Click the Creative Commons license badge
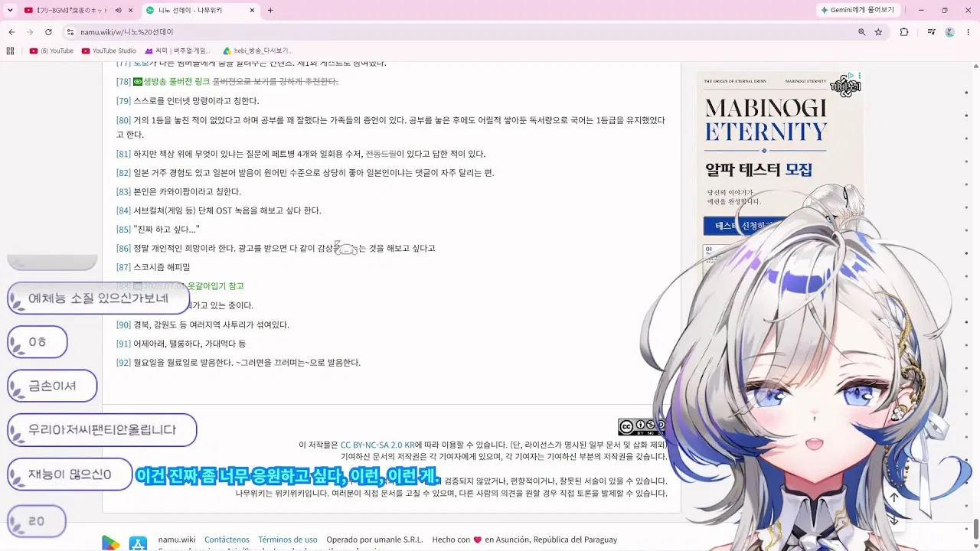 click(x=641, y=427)
